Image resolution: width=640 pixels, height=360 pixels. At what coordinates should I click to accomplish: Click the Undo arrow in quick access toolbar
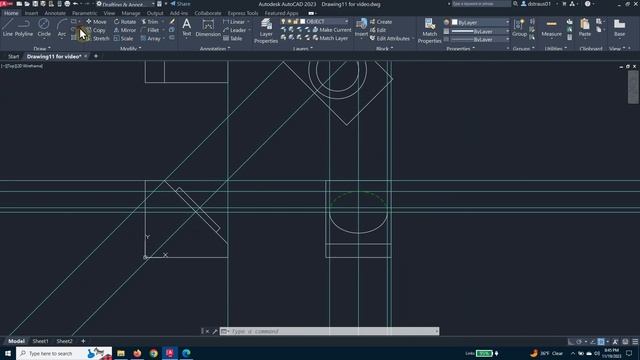tap(76, 4)
